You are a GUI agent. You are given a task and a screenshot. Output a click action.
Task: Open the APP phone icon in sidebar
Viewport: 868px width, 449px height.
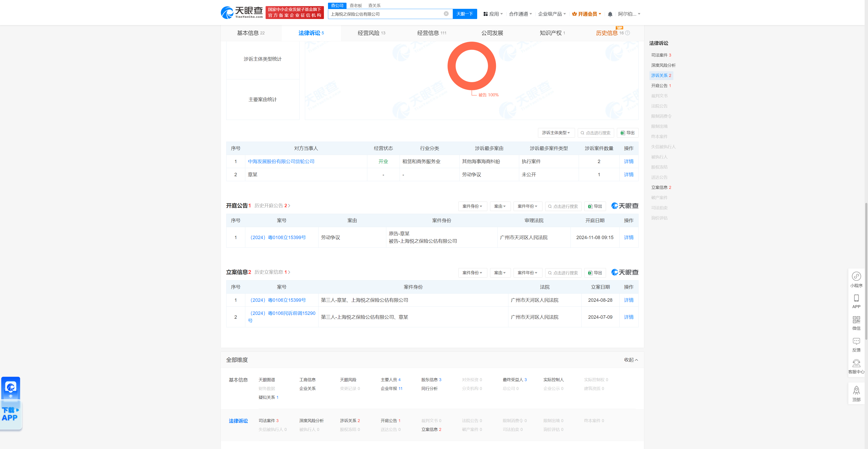pos(856,302)
